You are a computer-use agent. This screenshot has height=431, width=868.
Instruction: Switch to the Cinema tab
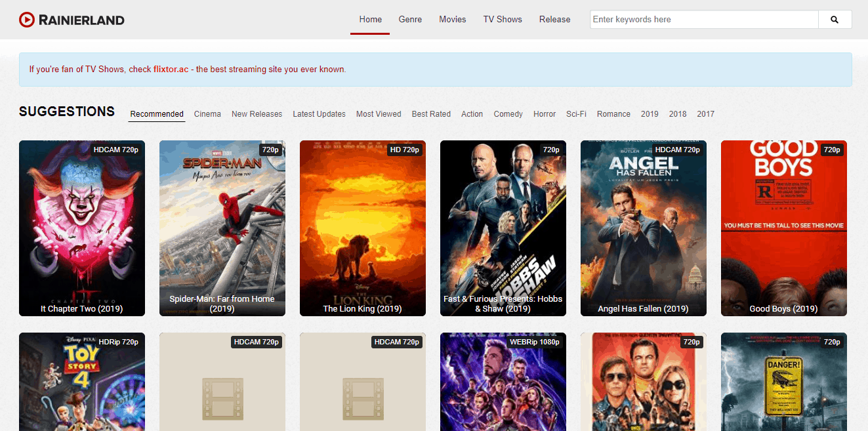tap(207, 114)
